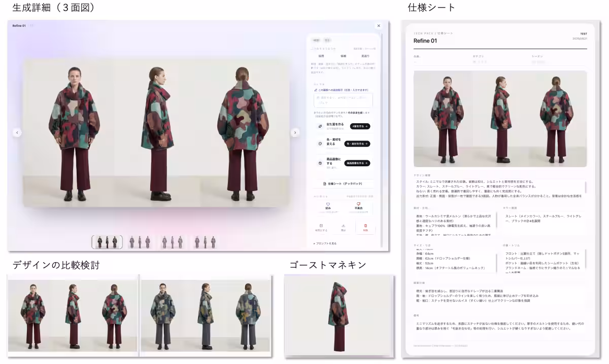Select the second thumbnail in bottom strip
The image size is (609, 364).
click(140, 242)
